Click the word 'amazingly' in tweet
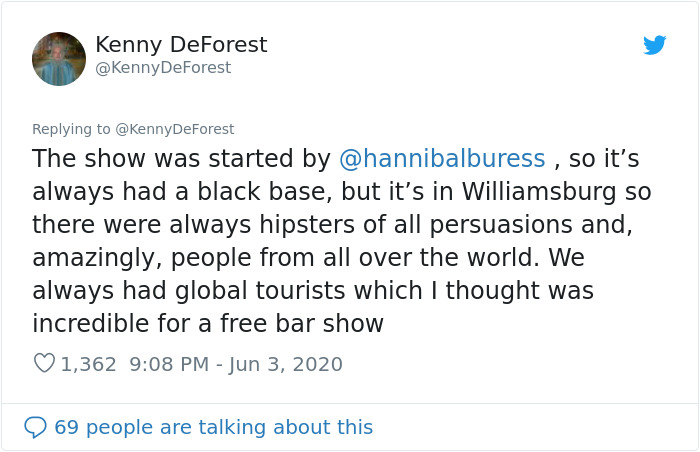This screenshot has height=452, width=700. [x=95, y=258]
